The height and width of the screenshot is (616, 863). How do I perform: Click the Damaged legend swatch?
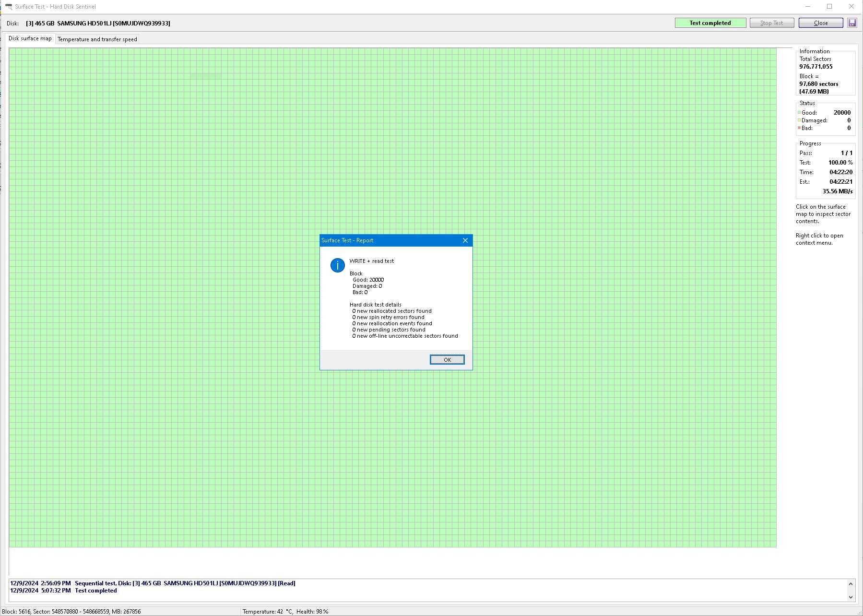pyautogui.click(x=799, y=120)
